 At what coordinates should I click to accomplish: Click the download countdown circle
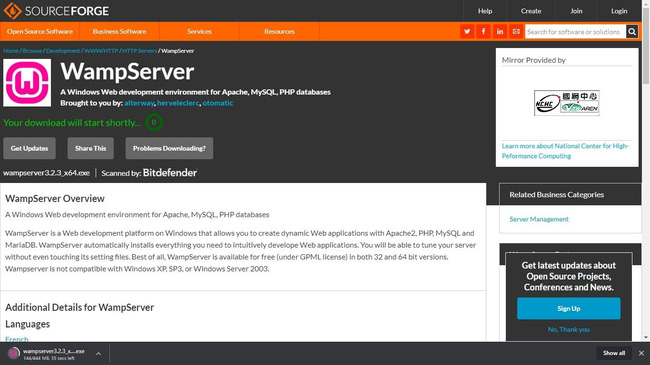[154, 122]
